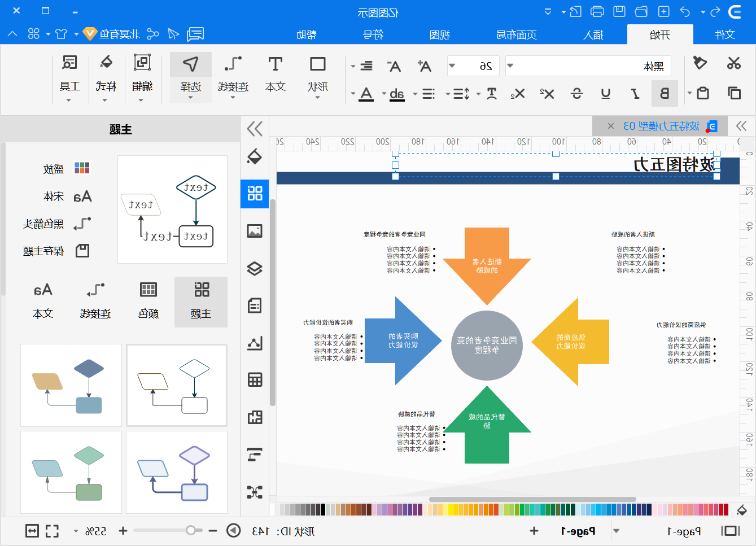Click the scissors Cut icon
The width and height of the screenshot is (756, 546).
tap(733, 63)
